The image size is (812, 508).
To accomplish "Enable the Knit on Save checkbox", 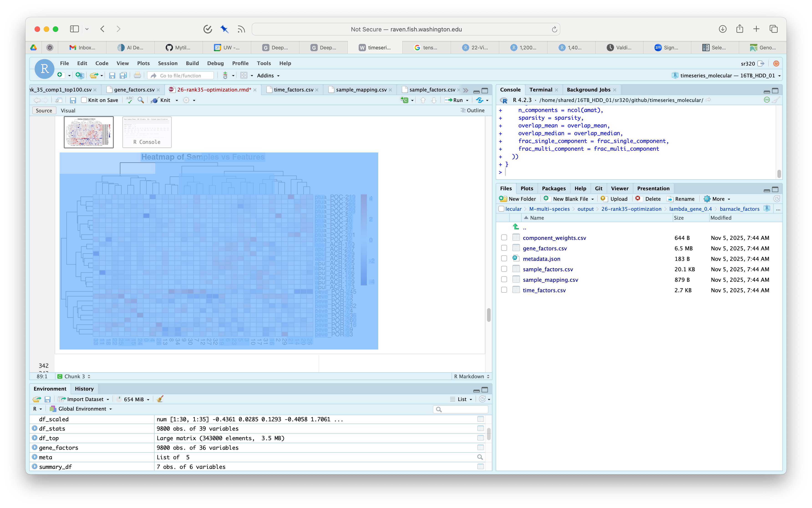I will click(84, 100).
